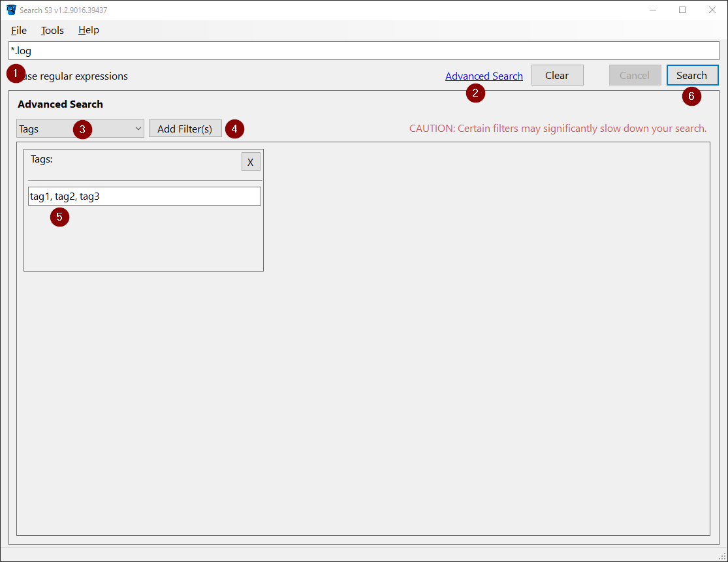Minimize the Search S3 window
Viewport: 728px width, 562px height.
653,10
